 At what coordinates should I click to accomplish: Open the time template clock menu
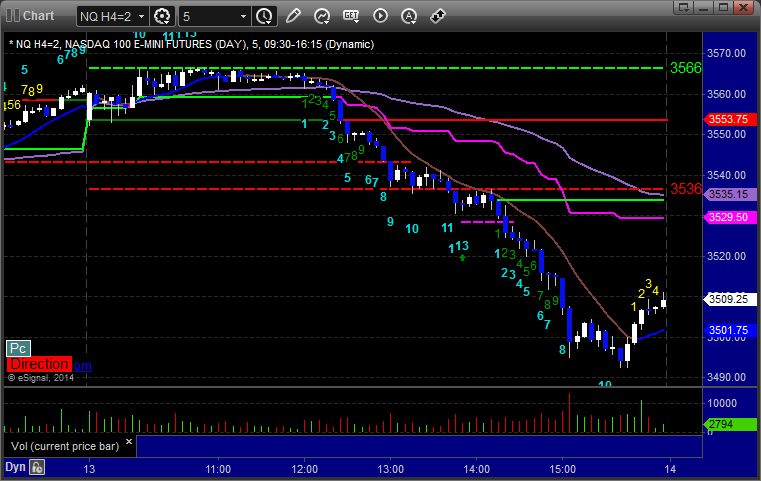coord(265,16)
